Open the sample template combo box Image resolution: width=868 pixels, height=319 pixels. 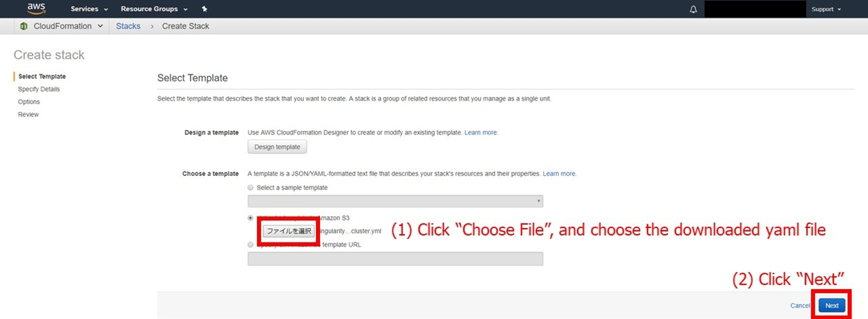coord(395,201)
